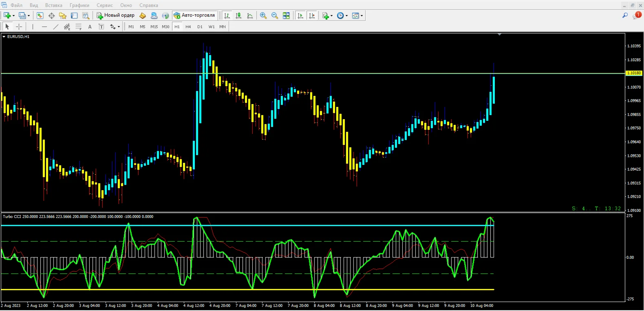Activate the Crosshair cursor mode
This screenshot has width=644, height=311.
click(x=19, y=27)
